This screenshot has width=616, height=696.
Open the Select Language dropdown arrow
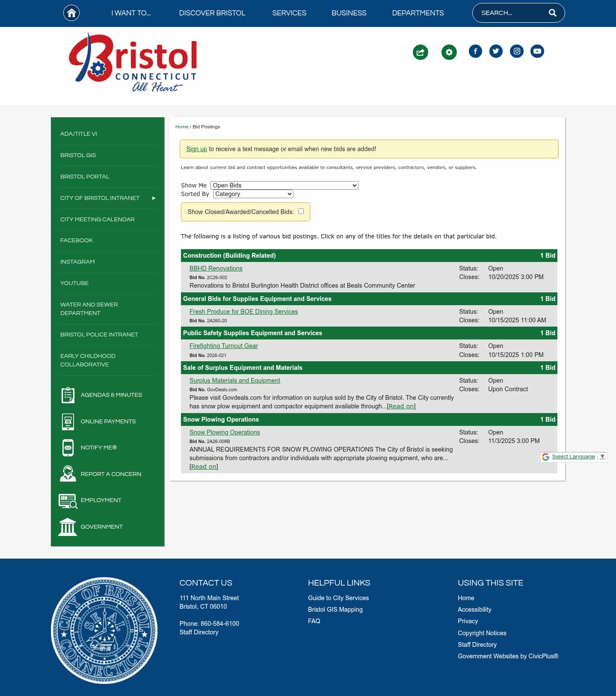[x=602, y=457]
